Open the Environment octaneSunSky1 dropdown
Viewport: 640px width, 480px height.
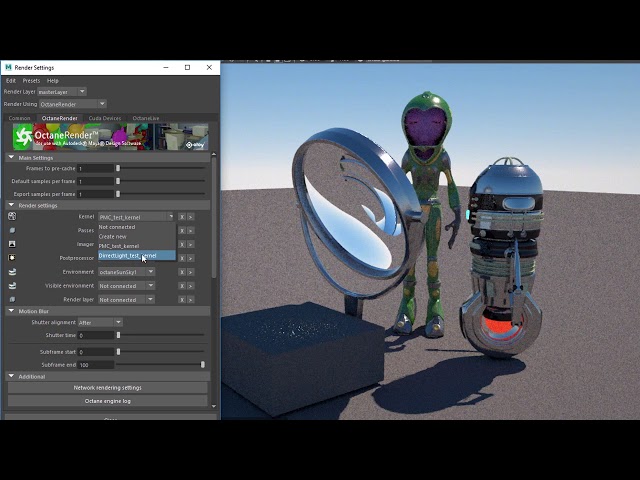pyautogui.click(x=126, y=272)
